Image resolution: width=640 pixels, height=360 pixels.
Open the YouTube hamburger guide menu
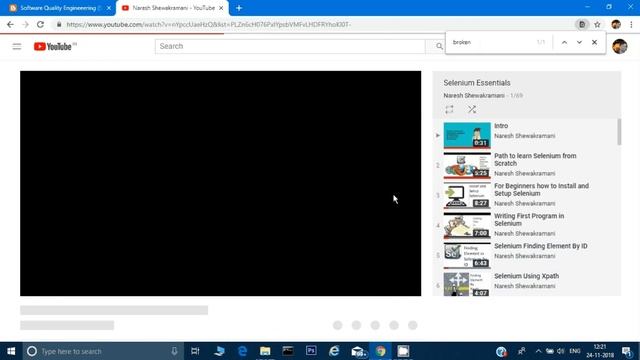17,47
